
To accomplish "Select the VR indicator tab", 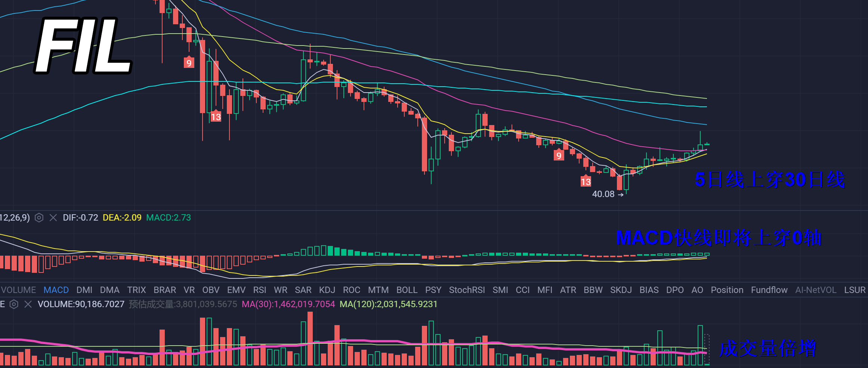I will click(x=189, y=290).
